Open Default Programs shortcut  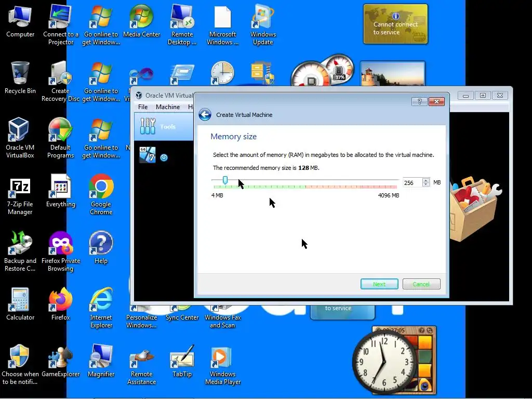(60, 137)
